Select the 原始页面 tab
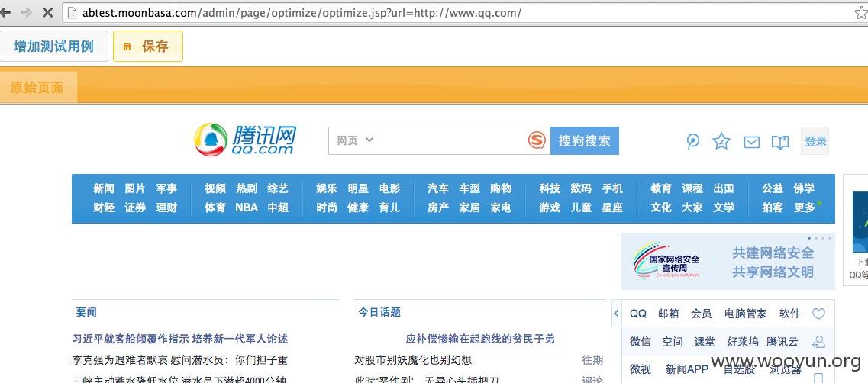 click(x=37, y=88)
